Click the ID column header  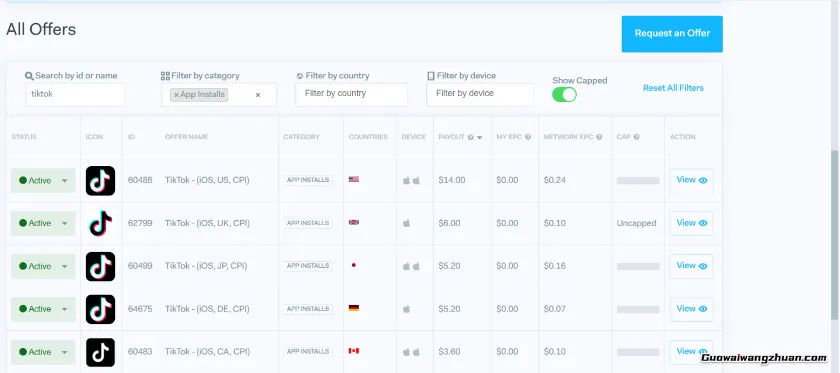coord(131,137)
